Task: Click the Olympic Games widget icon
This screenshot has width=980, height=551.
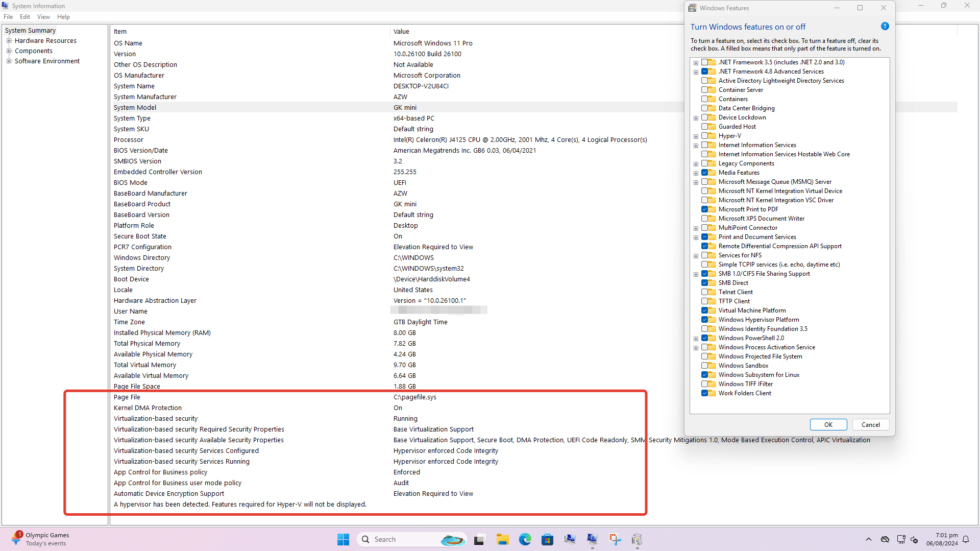Action: point(16,539)
